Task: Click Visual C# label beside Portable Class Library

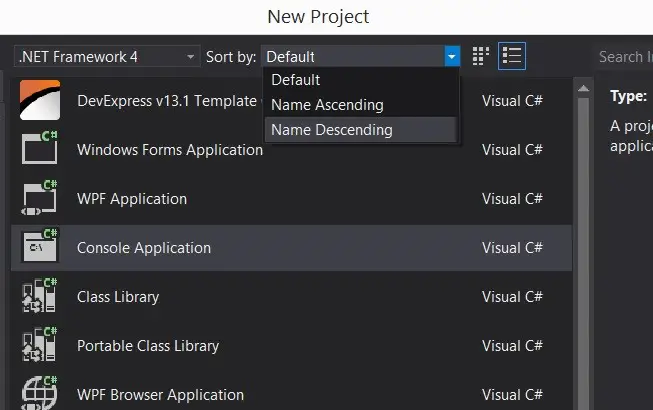Action: tap(512, 346)
